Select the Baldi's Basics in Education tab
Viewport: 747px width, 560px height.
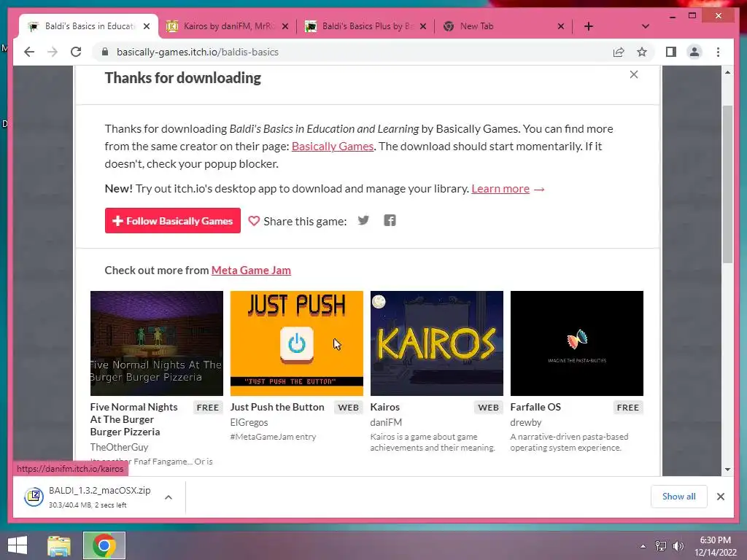click(89, 26)
